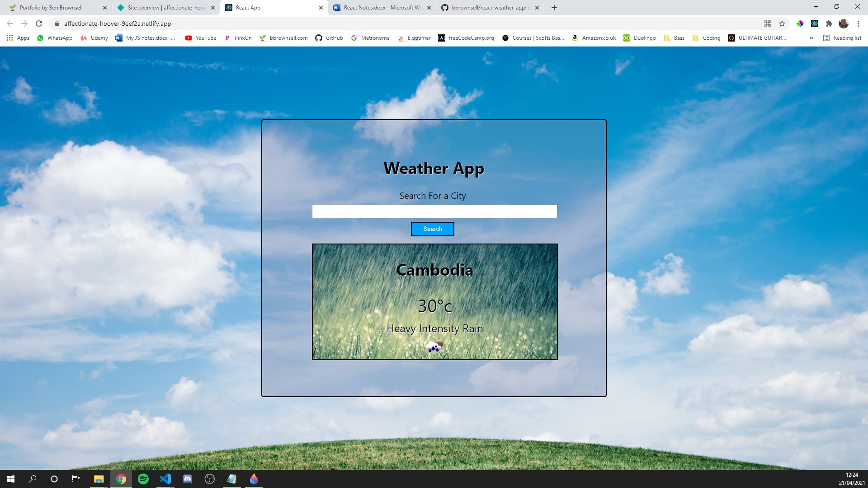
Task: Switch to React Notes.docx Word tab
Action: tap(382, 8)
